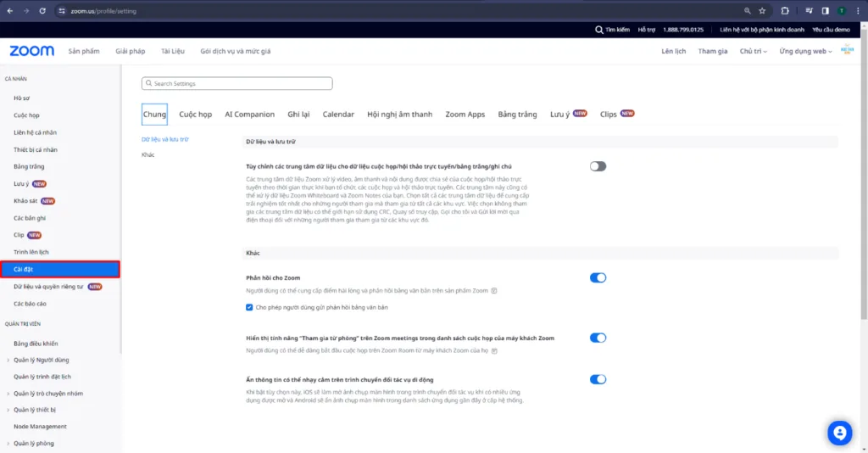Open the browser side panel icon
Screen dimensions: 868x453
[x=826, y=11]
